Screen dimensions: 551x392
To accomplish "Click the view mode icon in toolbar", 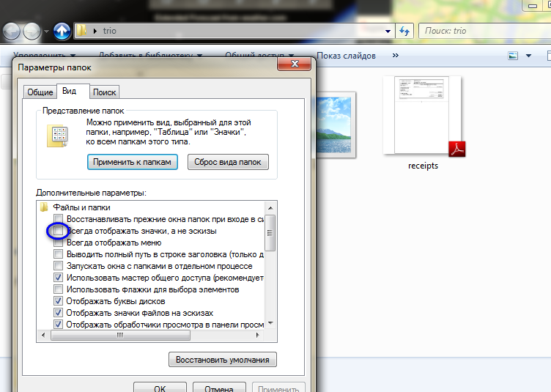I will point(513,56).
